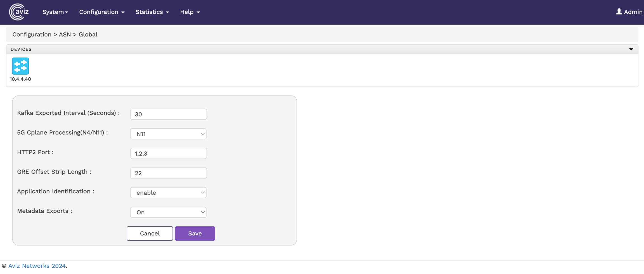Screen dimensions: 644x274
Task: Open the Statistics menu
Action: tap(152, 12)
